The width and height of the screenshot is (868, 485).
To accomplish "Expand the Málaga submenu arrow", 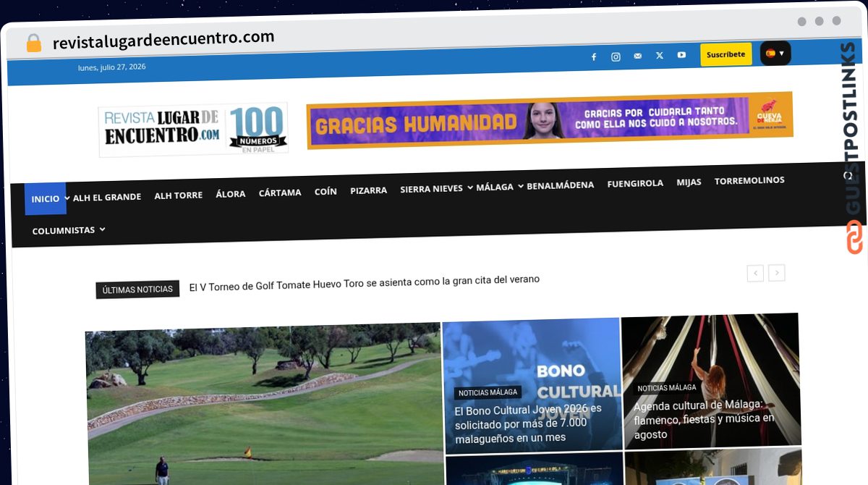I will pyautogui.click(x=520, y=186).
